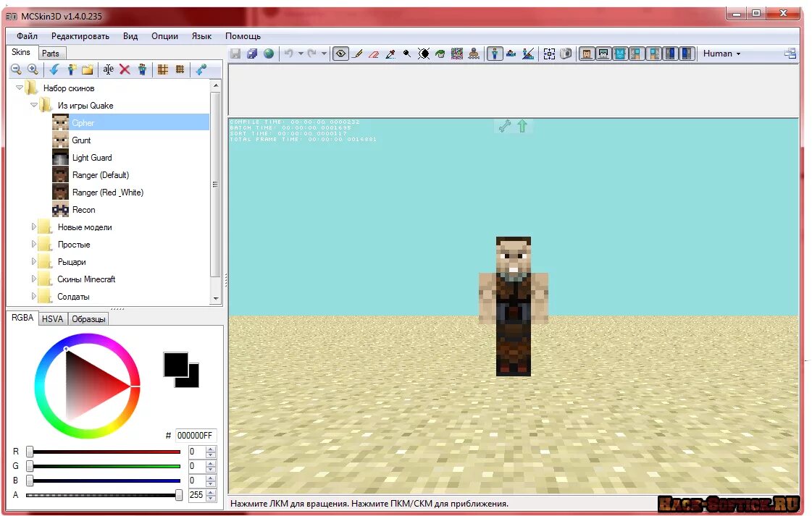Open the undo history dropdown arrow

(301, 54)
